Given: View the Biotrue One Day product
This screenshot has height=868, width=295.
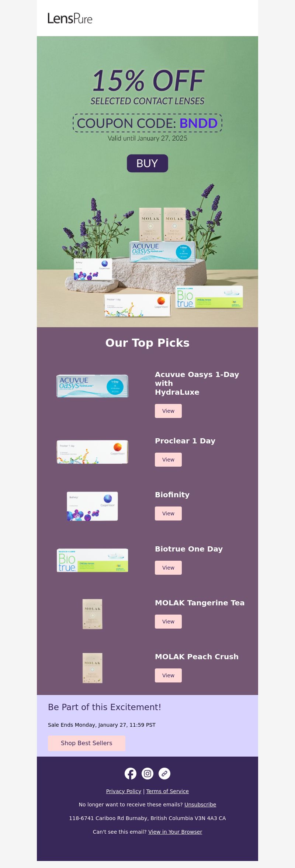Looking at the screenshot, I should (x=168, y=568).
